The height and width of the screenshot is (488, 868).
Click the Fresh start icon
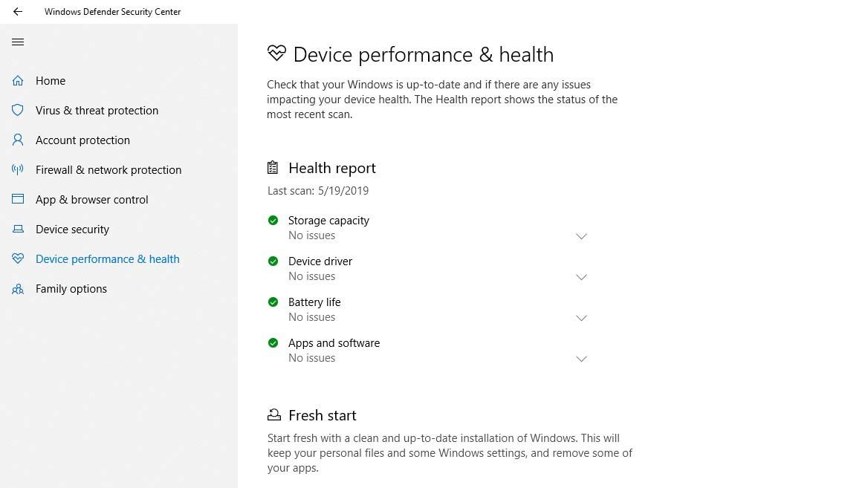[274, 414]
